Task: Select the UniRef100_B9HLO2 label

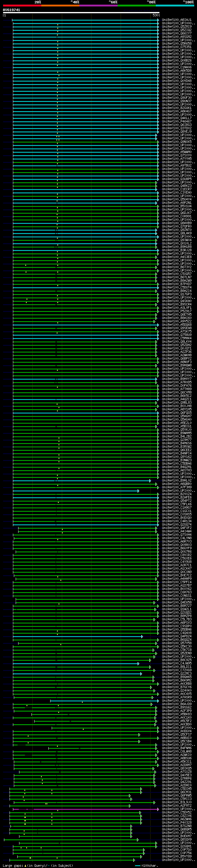Action: (176, 481)
